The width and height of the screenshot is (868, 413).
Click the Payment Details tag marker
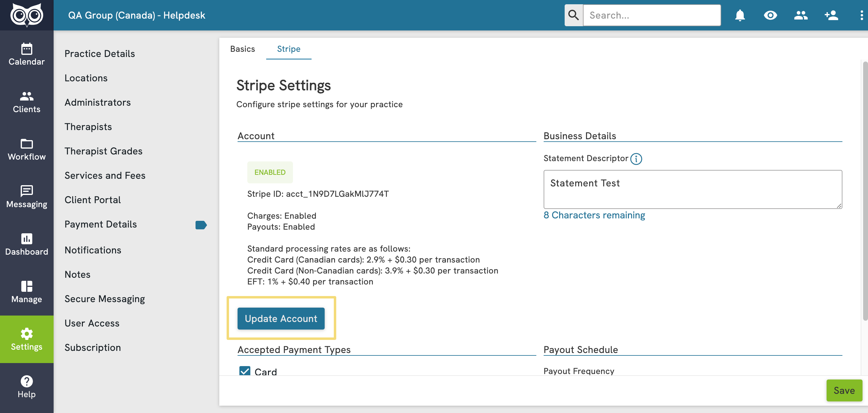[x=201, y=225]
